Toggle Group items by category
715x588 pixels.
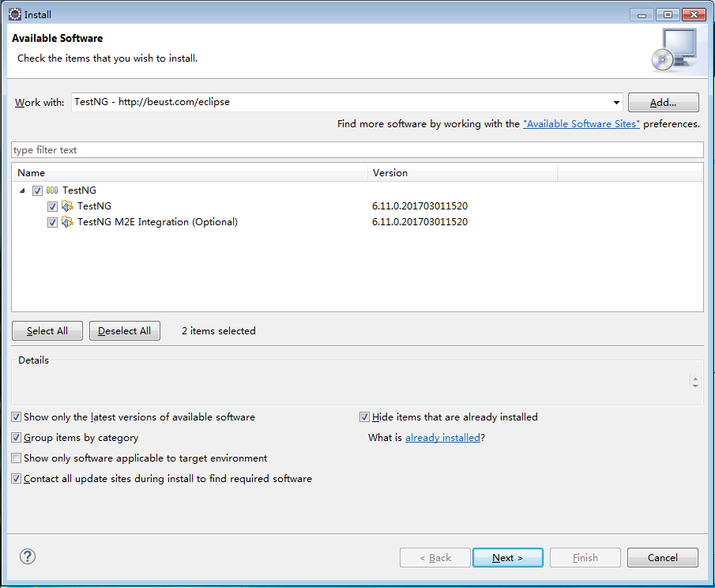17,438
